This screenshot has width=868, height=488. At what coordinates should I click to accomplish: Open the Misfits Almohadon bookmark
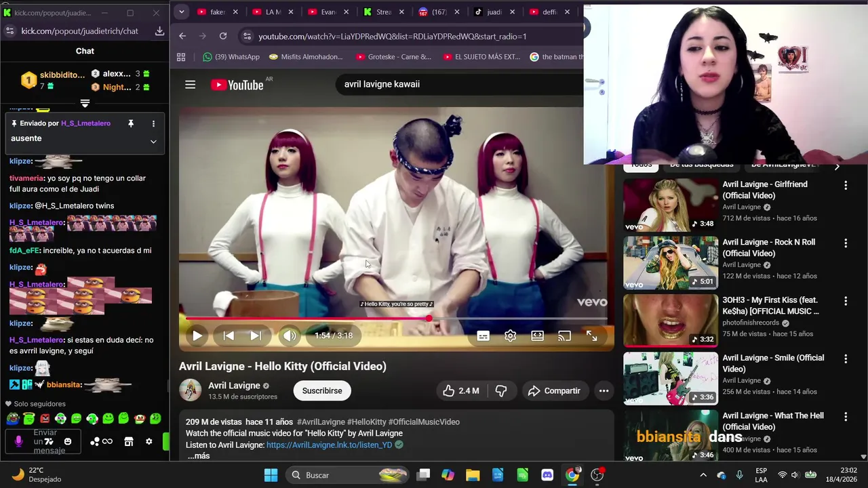click(306, 57)
